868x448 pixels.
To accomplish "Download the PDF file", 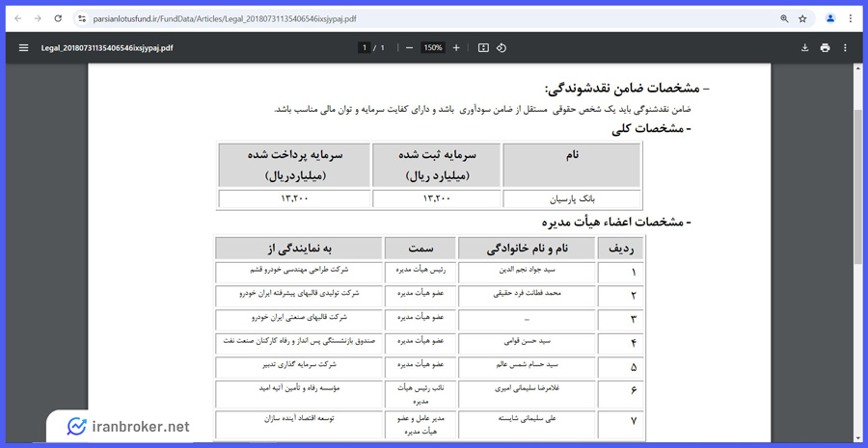I will [x=805, y=47].
